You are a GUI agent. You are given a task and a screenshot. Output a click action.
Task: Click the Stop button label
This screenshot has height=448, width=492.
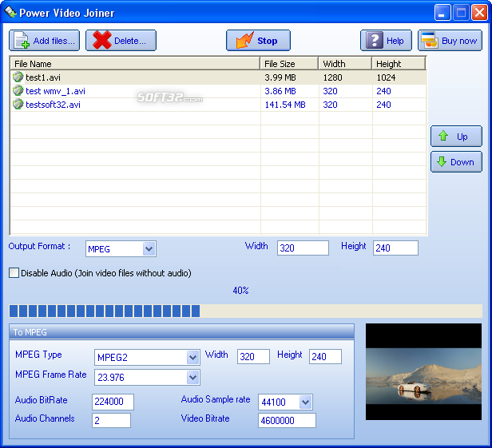pos(268,41)
